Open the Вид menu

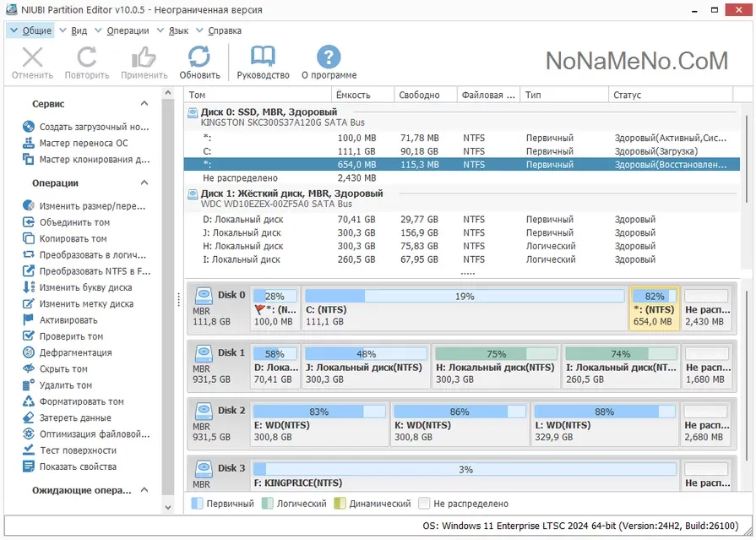tap(79, 30)
